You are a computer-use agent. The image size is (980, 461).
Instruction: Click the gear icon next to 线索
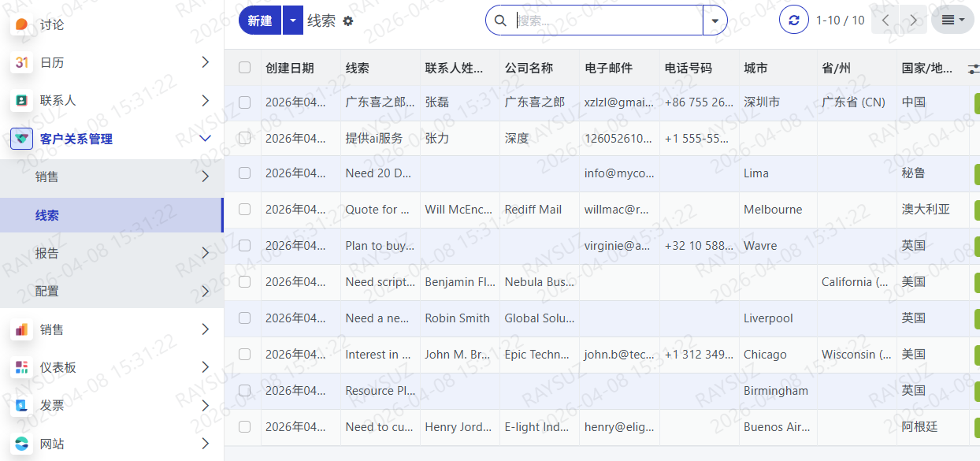coord(348,21)
